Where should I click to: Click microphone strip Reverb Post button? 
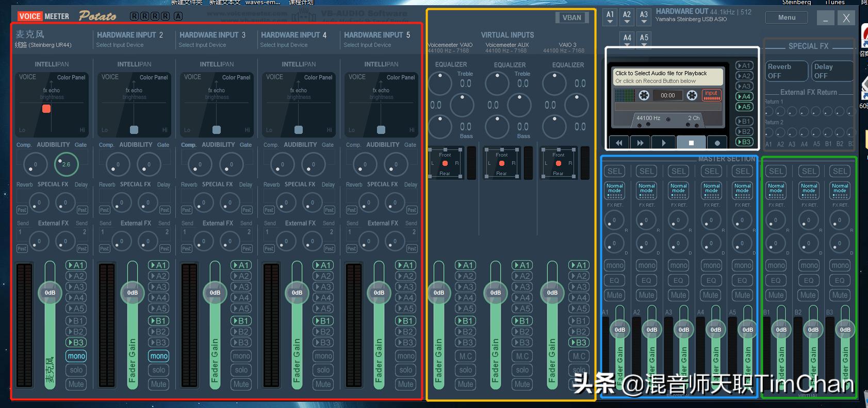(22, 210)
